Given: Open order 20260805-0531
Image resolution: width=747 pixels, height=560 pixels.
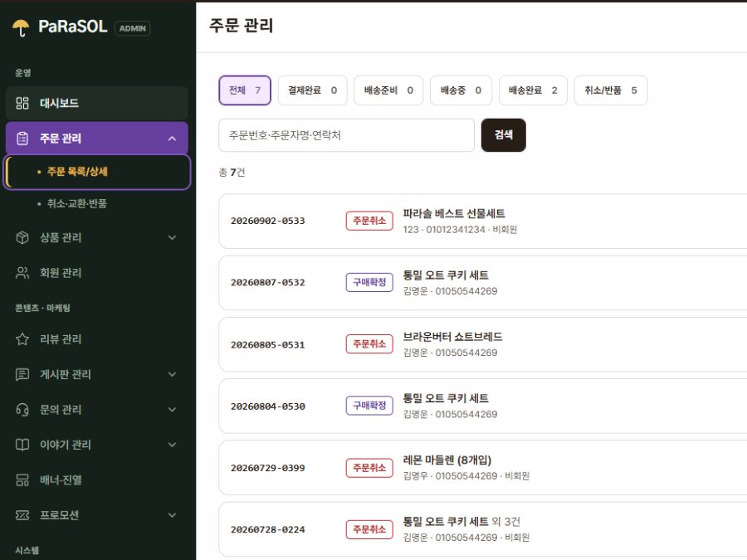Looking at the screenshot, I should coord(482,344).
